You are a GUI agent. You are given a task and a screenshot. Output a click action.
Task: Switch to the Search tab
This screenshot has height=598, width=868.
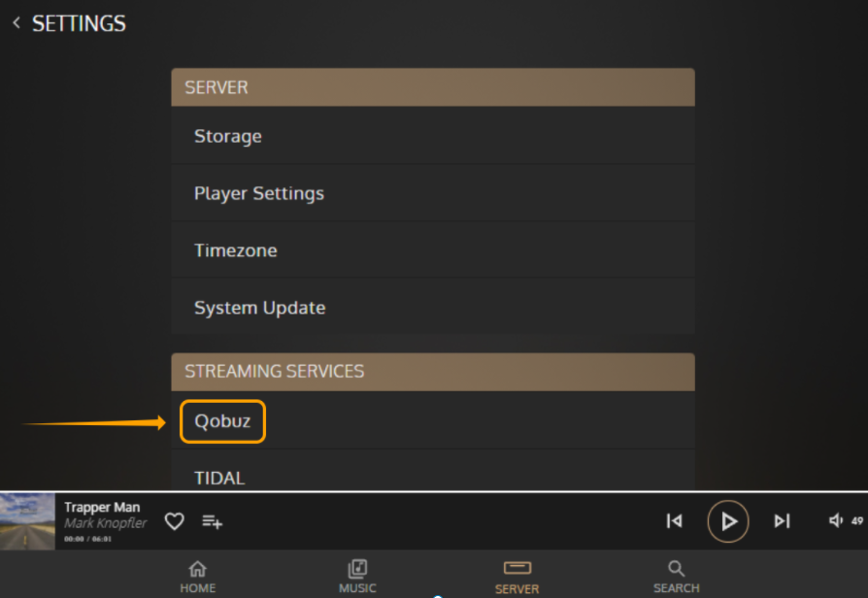pos(677,577)
